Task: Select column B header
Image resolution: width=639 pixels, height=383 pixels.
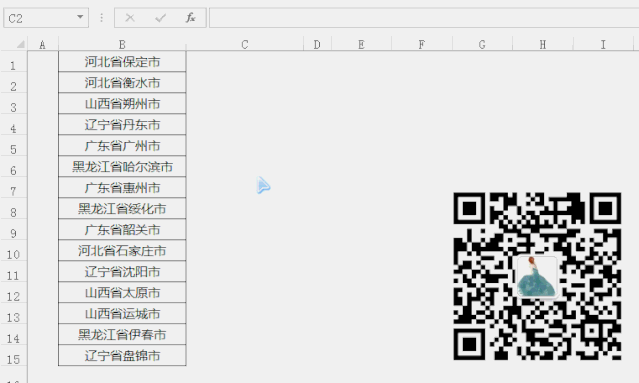Action: (x=122, y=44)
